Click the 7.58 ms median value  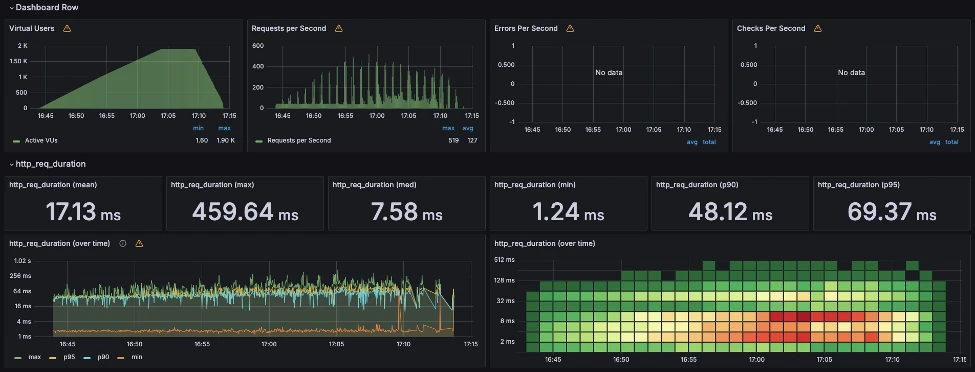[x=407, y=212]
